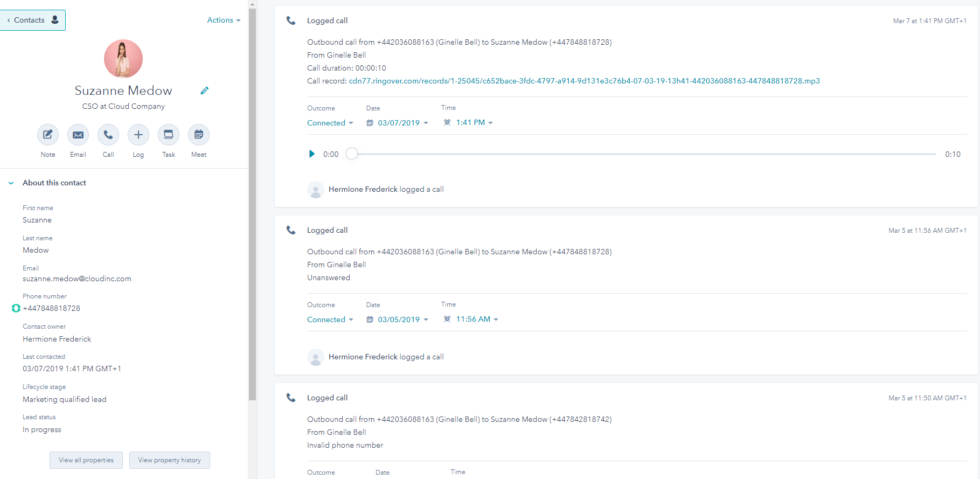Open the Ringover call record mp3 link
The height and width of the screenshot is (479, 980).
click(x=584, y=81)
